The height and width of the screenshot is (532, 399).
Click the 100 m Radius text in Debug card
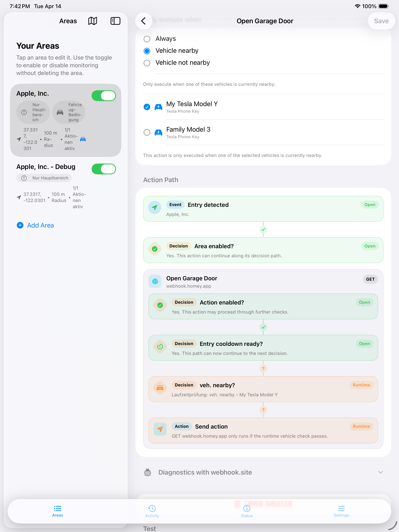[59, 197]
